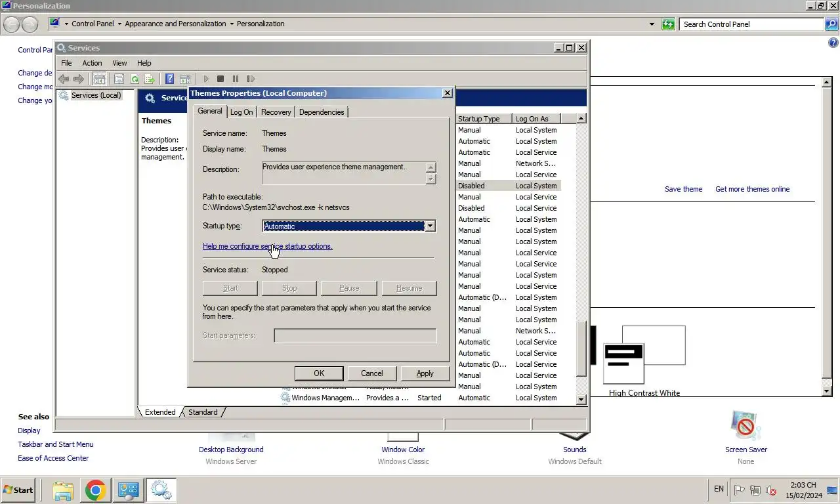Open the Window Color link
Image resolution: width=840 pixels, height=504 pixels.
click(403, 450)
